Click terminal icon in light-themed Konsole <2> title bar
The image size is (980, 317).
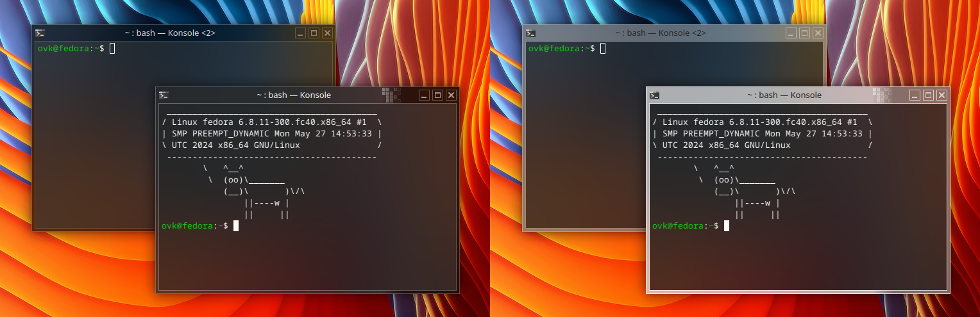(x=530, y=33)
